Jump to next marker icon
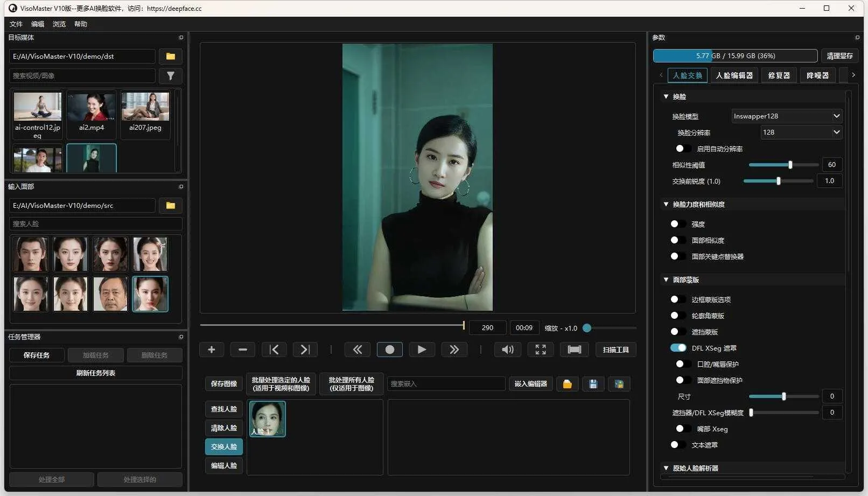This screenshot has width=868, height=496. coord(305,350)
